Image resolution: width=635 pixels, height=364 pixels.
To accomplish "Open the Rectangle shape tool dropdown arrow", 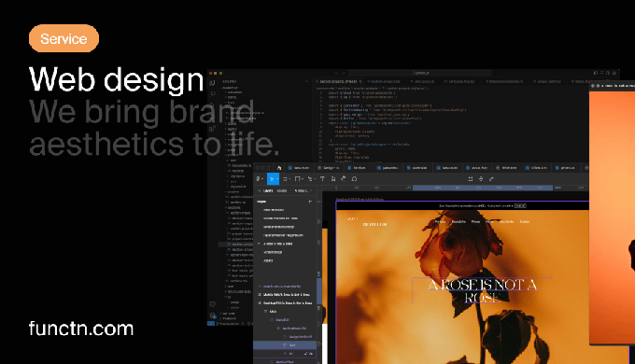I will point(303,179).
